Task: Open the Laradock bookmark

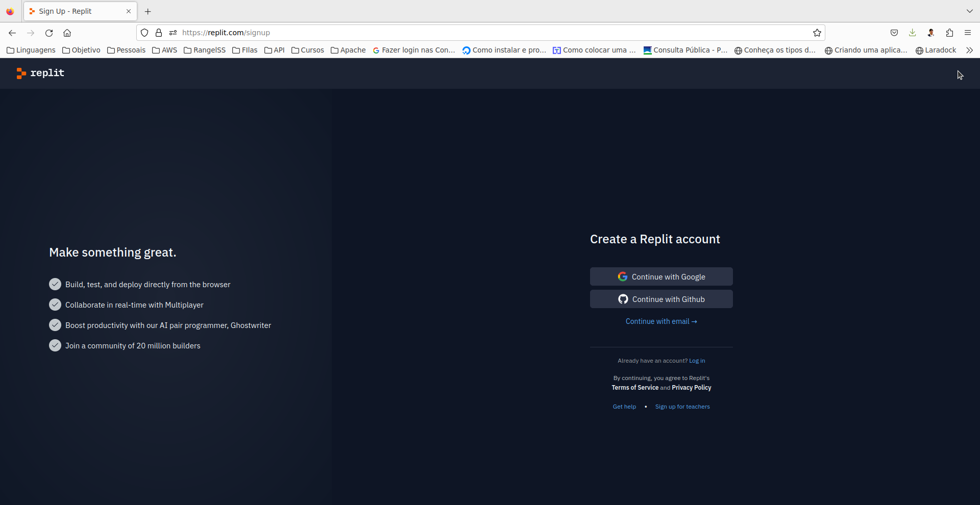Action: click(x=936, y=50)
